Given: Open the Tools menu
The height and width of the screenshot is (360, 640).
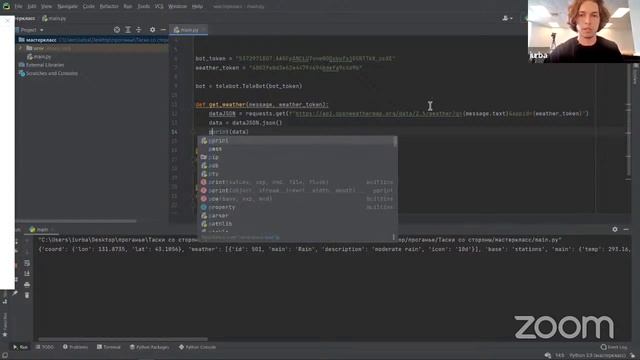Looking at the screenshot, I should 143,7.
